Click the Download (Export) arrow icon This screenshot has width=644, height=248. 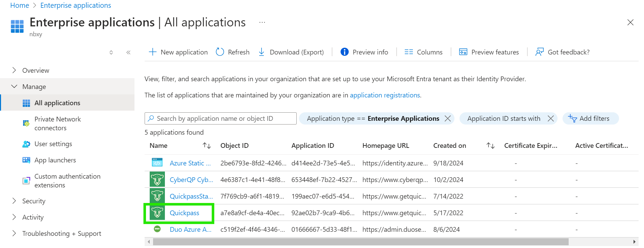coord(262,52)
